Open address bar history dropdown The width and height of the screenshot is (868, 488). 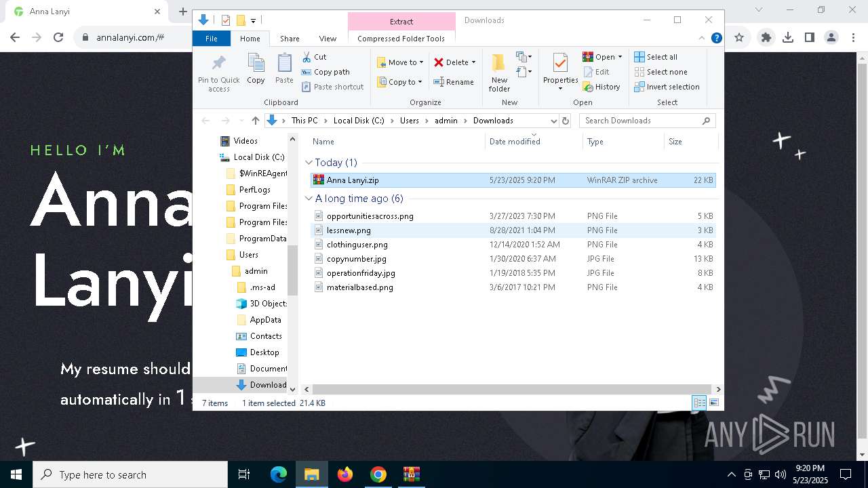pos(553,121)
